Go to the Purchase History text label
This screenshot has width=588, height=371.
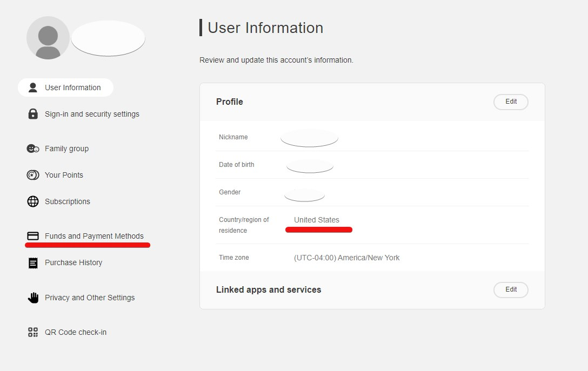(x=73, y=262)
